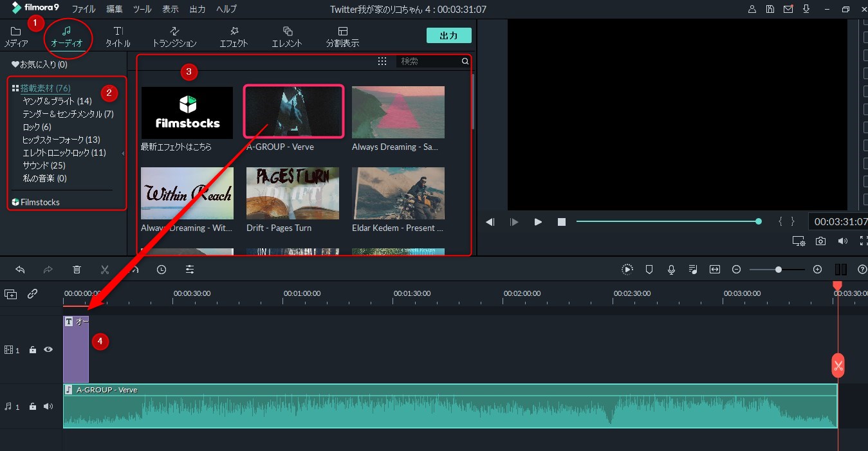This screenshot has width=868, height=451.
Task: Switch to the オーディオ audio tab
Action: [67, 37]
